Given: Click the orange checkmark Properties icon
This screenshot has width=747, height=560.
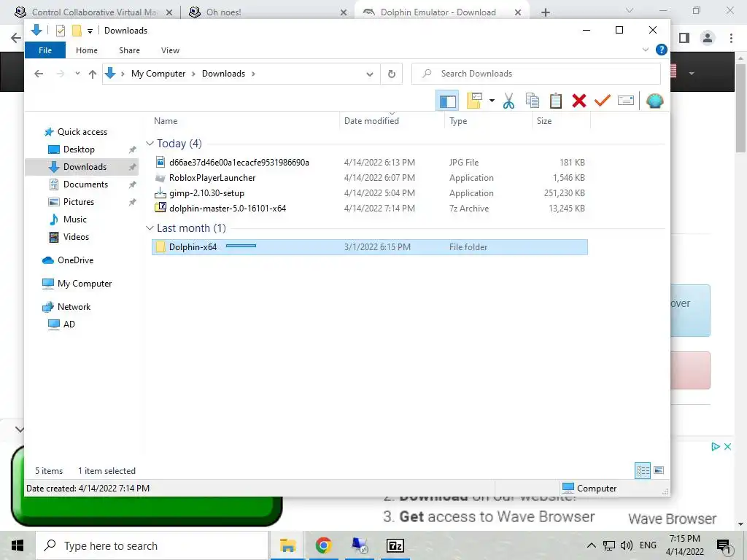Looking at the screenshot, I should point(602,101).
